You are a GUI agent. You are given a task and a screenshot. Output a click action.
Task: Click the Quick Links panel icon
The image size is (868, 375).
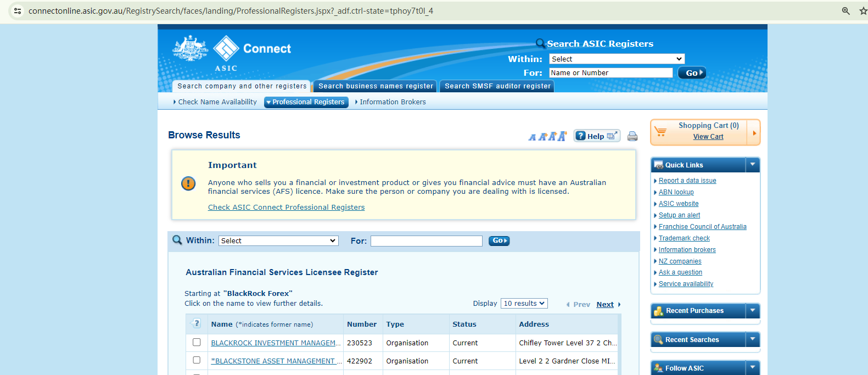point(659,165)
